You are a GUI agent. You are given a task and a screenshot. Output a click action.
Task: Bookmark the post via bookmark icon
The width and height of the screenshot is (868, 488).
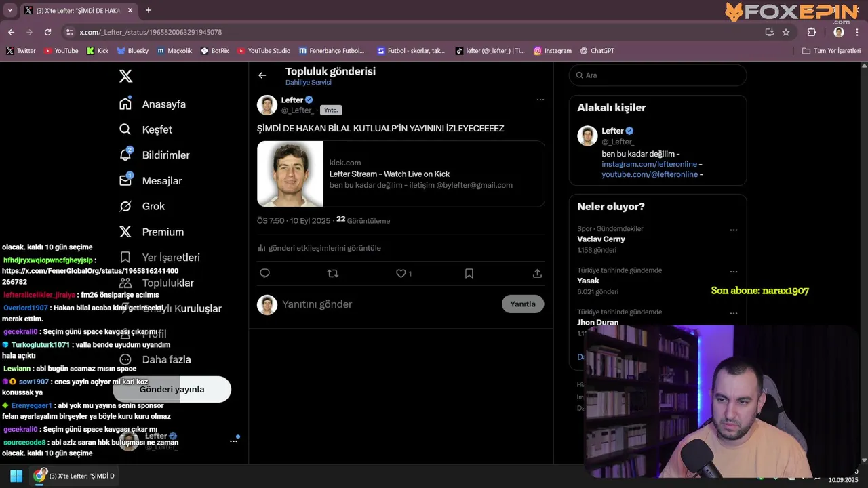[469, 273]
